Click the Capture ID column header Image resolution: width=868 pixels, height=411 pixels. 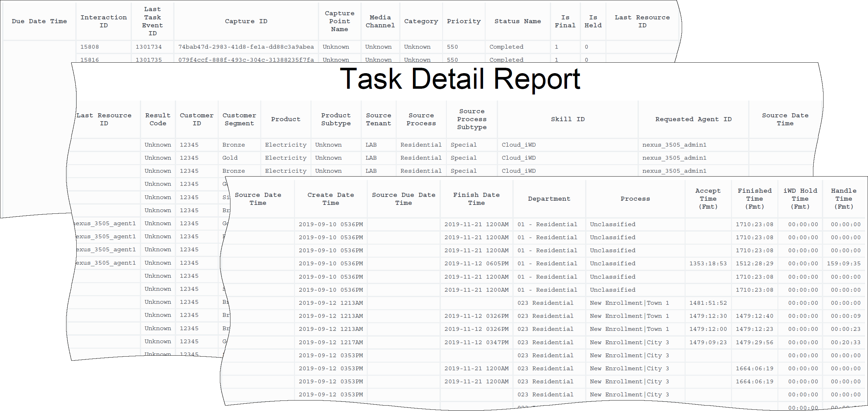pyautogui.click(x=246, y=21)
